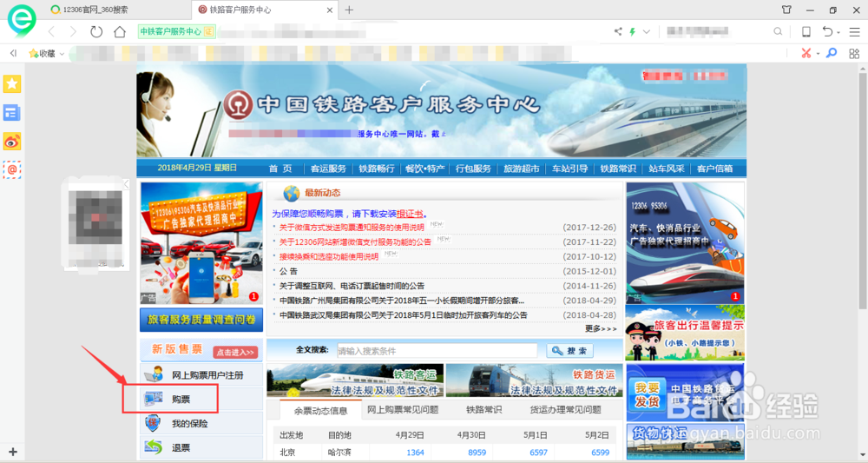Open 餐饮•特产 navigation item

click(424, 169)
